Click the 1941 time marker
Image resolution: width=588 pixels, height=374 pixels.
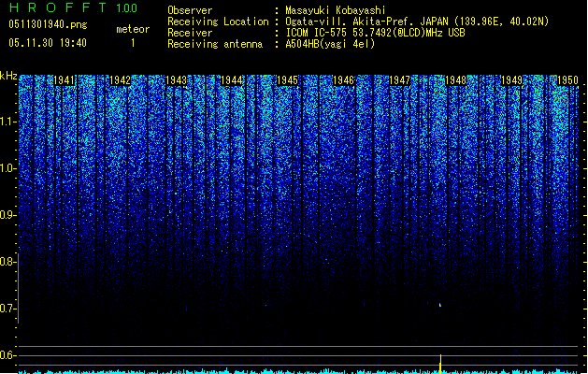pos(65,80)
